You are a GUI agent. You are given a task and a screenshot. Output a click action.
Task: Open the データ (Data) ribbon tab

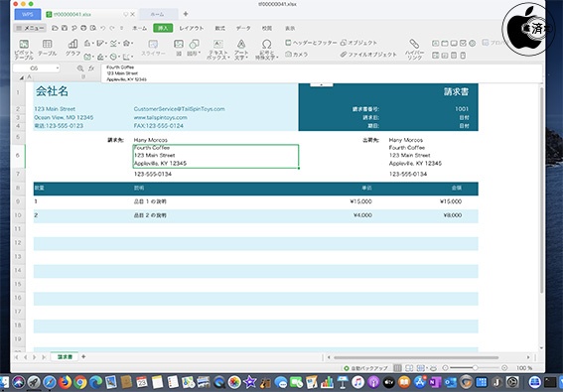point(243,28)
